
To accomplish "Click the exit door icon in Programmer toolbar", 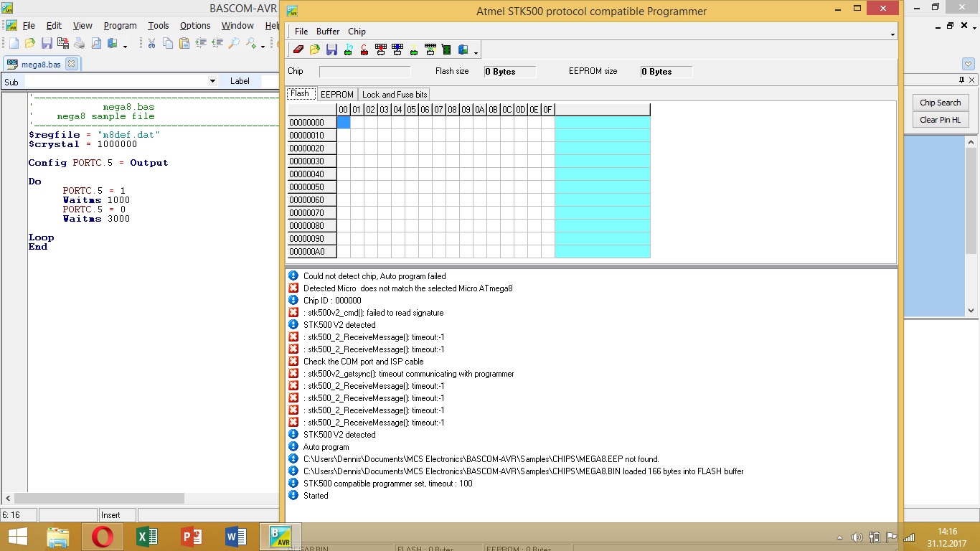I will click(x=463, y=50).
